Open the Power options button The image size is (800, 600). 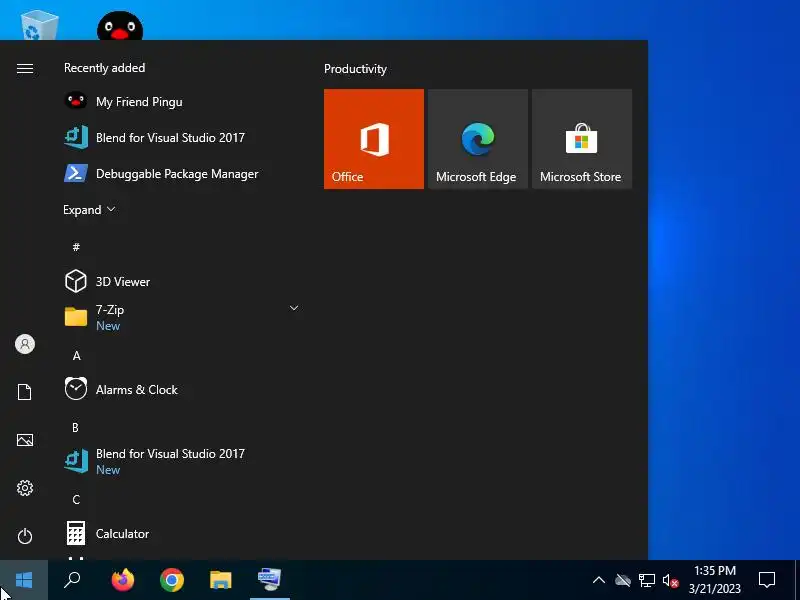(24, 536)
